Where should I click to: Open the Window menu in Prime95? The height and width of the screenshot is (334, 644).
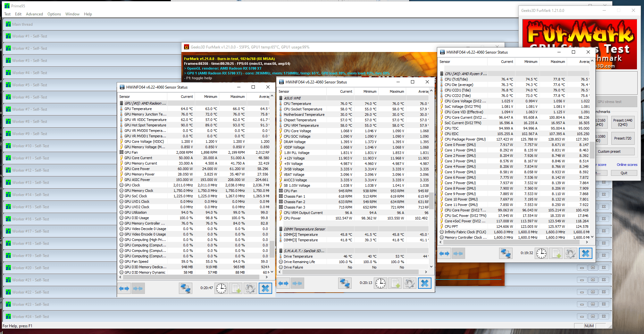pos(72,14)
